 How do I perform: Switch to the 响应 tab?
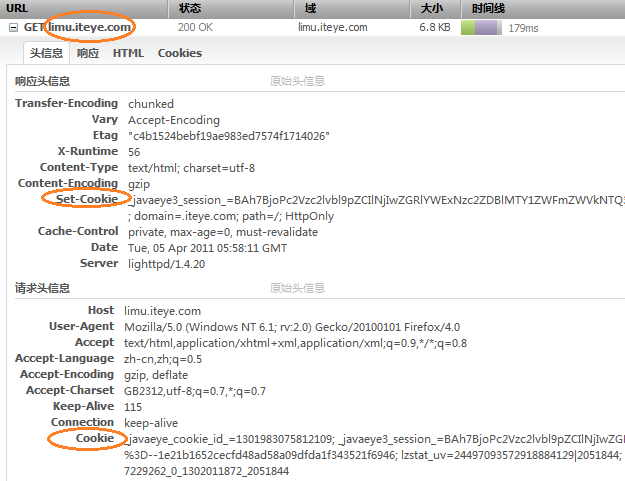point(88,53)
